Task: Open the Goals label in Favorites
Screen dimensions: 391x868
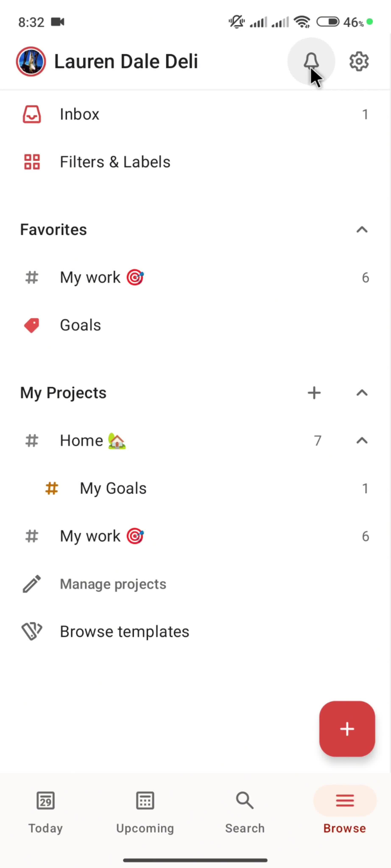Action: pos(80,325)
